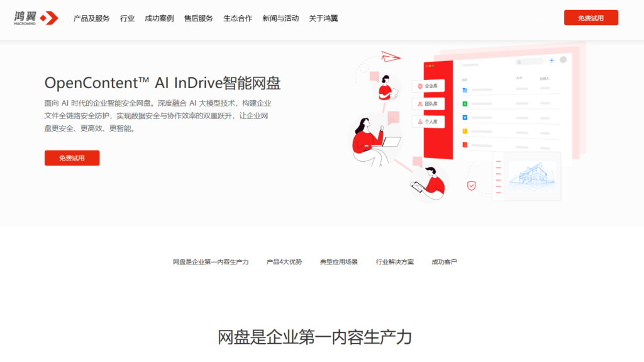Click the shield checkmark icon in illustration
The width and height of the screenshot is (644, 362).
[472, 186]
